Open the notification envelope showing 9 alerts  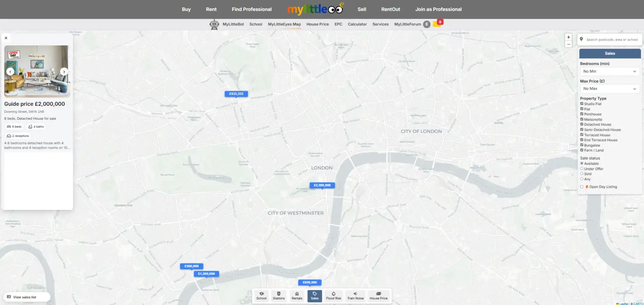click(x=436, y=24)
